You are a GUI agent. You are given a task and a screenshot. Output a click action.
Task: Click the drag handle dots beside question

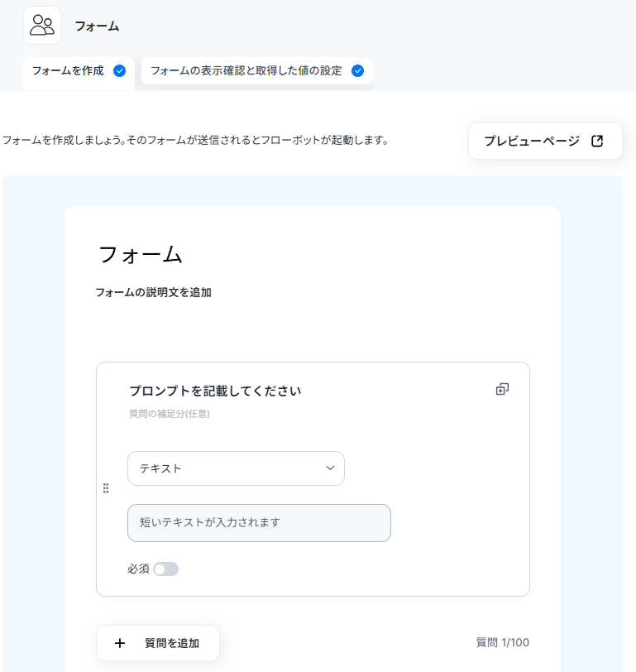coord(106,488)
